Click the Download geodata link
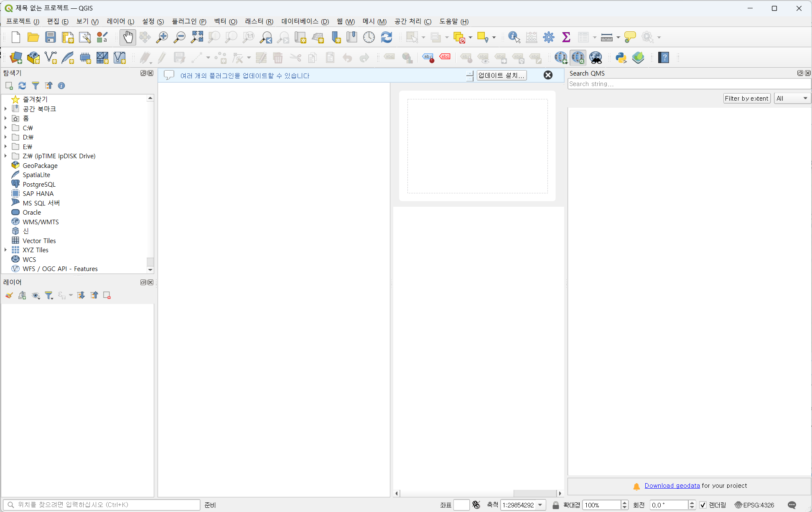 (672, 485)
